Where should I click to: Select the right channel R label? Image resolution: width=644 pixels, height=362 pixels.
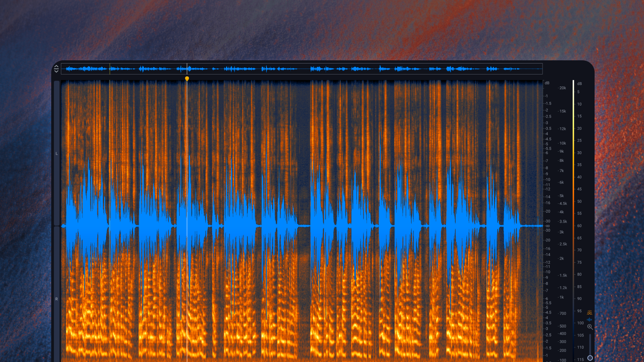point(57,299)
